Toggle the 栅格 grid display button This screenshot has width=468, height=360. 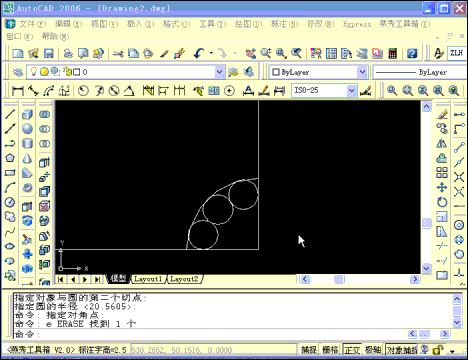pyautogui.click(x=330, y=350)
